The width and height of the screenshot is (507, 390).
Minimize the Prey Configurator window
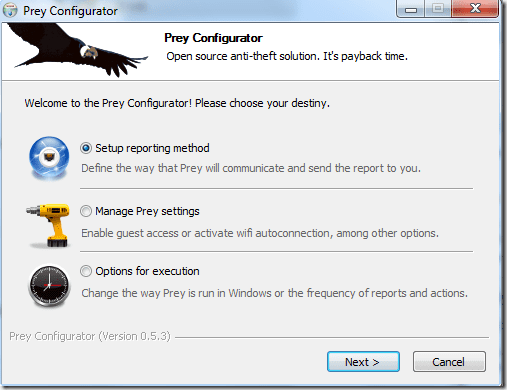pos(411,9)
